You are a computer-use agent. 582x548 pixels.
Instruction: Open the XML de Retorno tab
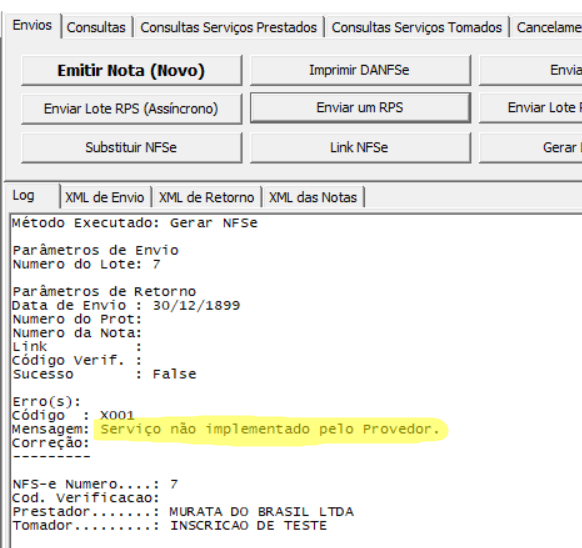[207, 198]
